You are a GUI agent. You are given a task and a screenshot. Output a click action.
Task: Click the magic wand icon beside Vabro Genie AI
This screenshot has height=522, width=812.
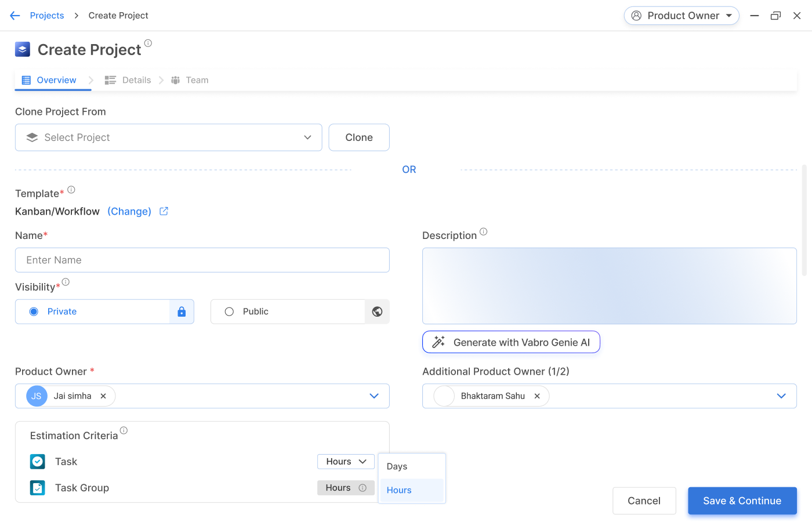pyautogui.click(x=437, y=342)
